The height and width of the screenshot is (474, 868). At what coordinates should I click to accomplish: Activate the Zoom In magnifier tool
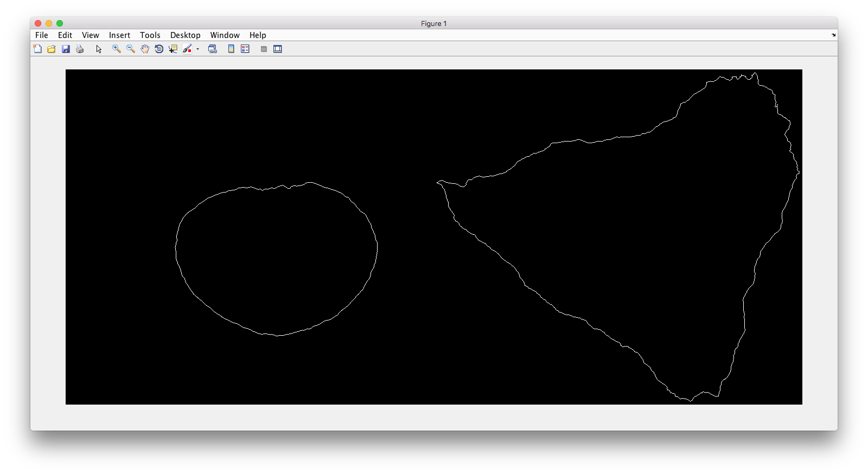tap(116, 49)
